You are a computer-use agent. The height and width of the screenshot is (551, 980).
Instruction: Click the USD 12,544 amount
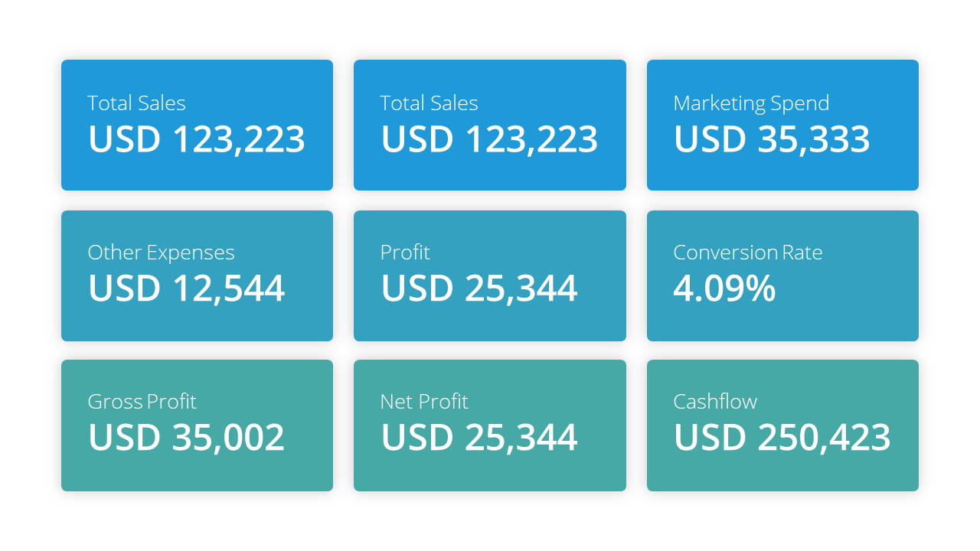(187, 289)
